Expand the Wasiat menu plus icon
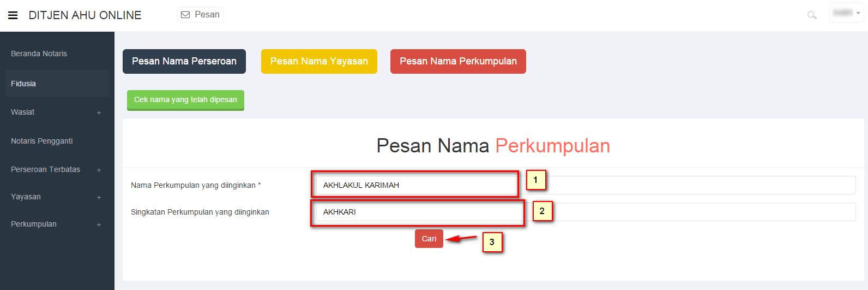Image resolution: width=868 pixels, height=290 pixels. pos(99,113)
